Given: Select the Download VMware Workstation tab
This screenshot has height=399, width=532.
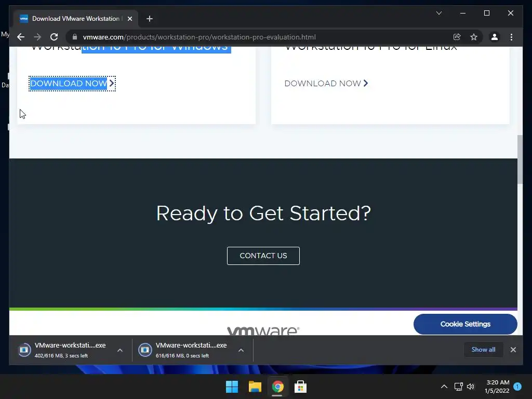Looking at the screenshot, I should click(x=76, y=19).
